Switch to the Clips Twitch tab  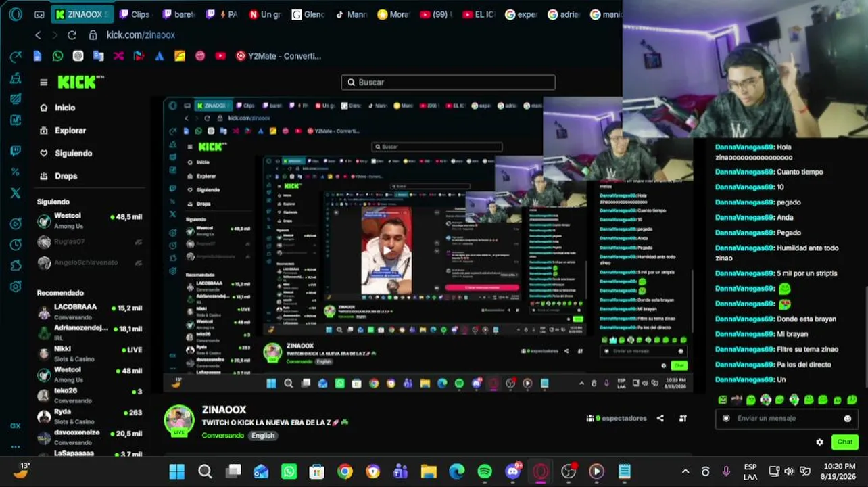coord(134,14)
